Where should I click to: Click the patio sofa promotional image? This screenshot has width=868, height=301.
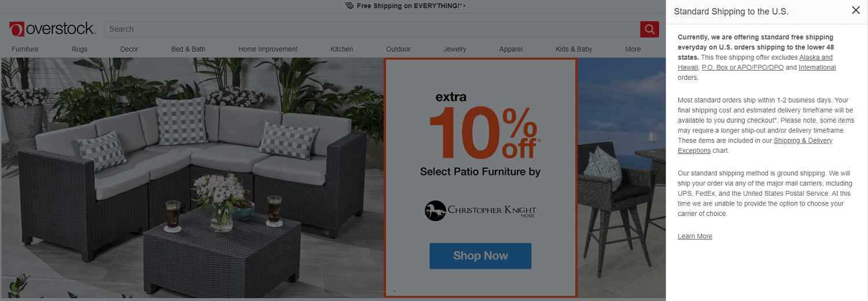click(x=192, y=178)
